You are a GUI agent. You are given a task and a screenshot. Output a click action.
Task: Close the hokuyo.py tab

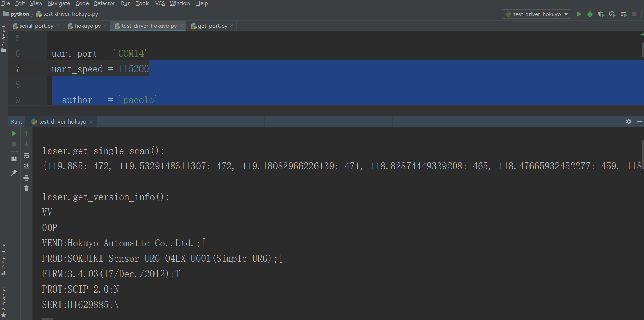tap(105, 26)
